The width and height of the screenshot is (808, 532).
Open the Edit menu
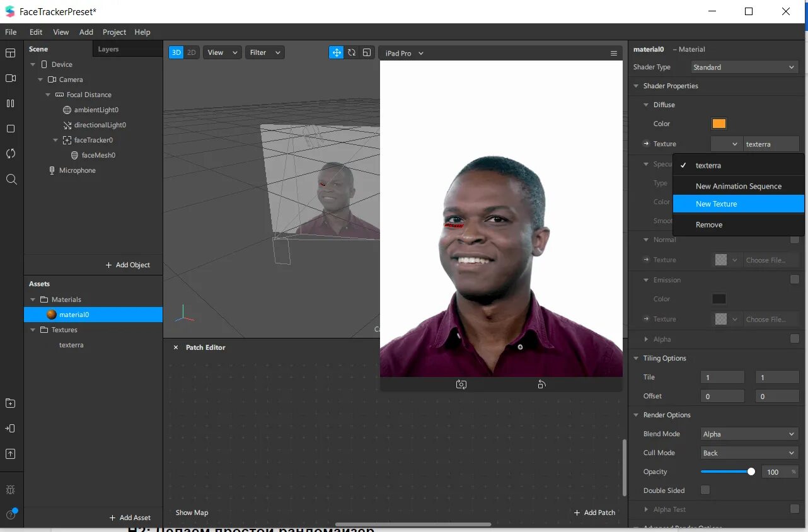pyautogui.click(x=36, y=32)
